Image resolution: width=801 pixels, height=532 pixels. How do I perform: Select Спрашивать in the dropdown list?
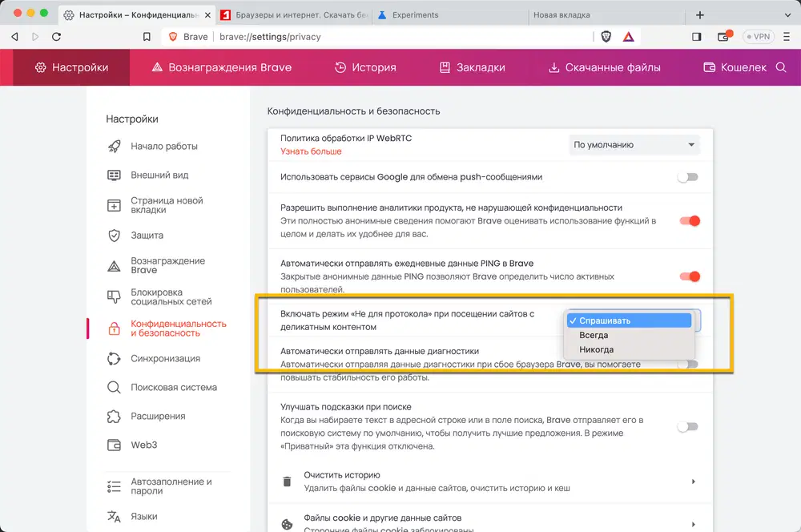pos(629,320)
